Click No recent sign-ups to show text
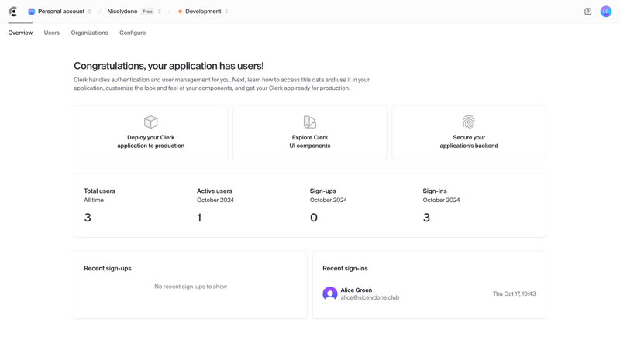620x364 pixels. click(191, 287)
